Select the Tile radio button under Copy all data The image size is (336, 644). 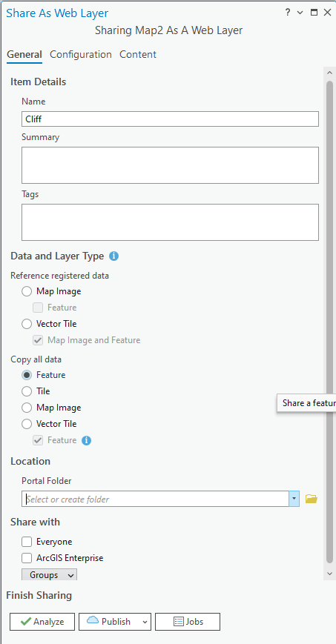pos(27,391)
